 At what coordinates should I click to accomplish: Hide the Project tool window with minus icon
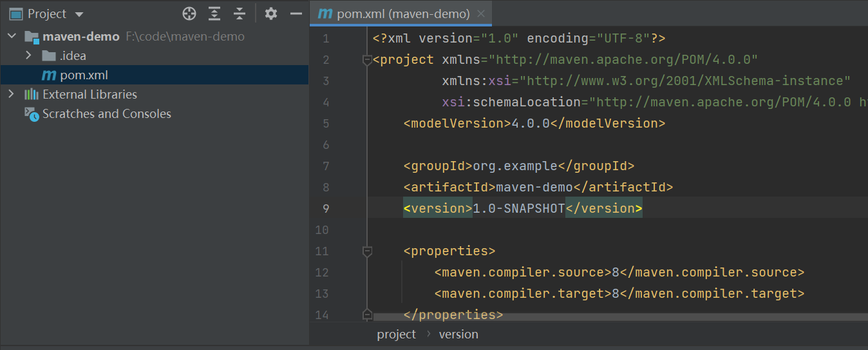pos(296,14)
